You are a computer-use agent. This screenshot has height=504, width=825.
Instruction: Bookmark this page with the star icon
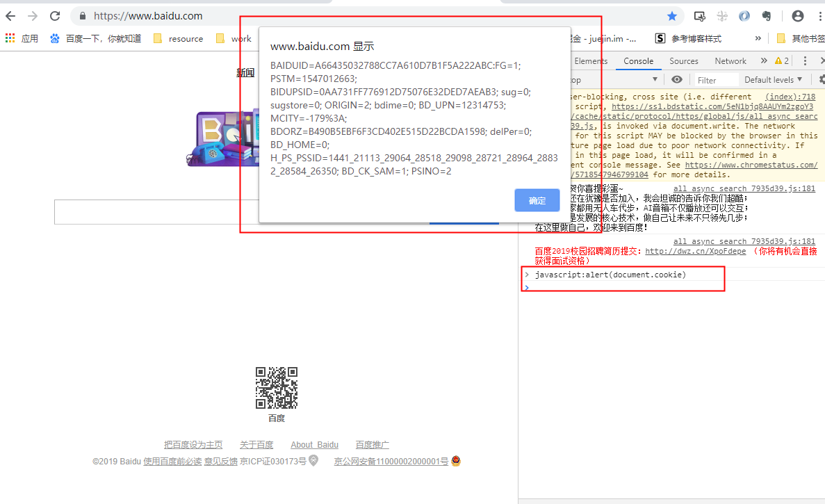coord(672,16)
